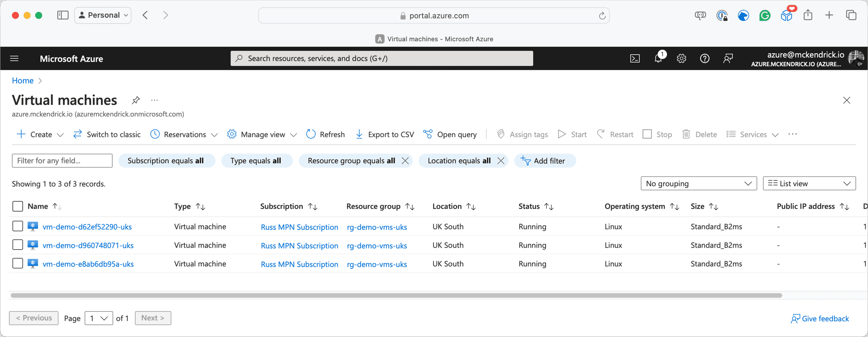Image resolution: width=868 pixels, height=337 pixels.
Task: Click the Filter for any field box
Action: [62, 161]
